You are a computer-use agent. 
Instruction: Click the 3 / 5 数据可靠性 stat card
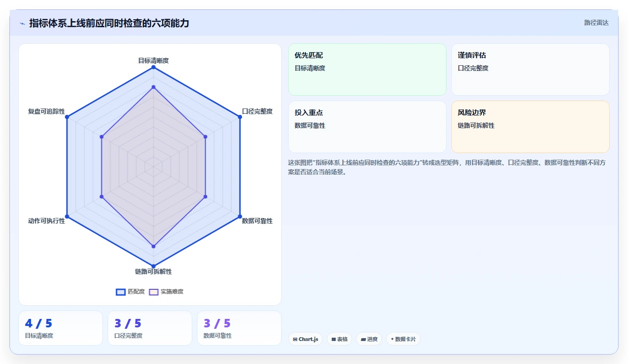(x=239, y=328)
